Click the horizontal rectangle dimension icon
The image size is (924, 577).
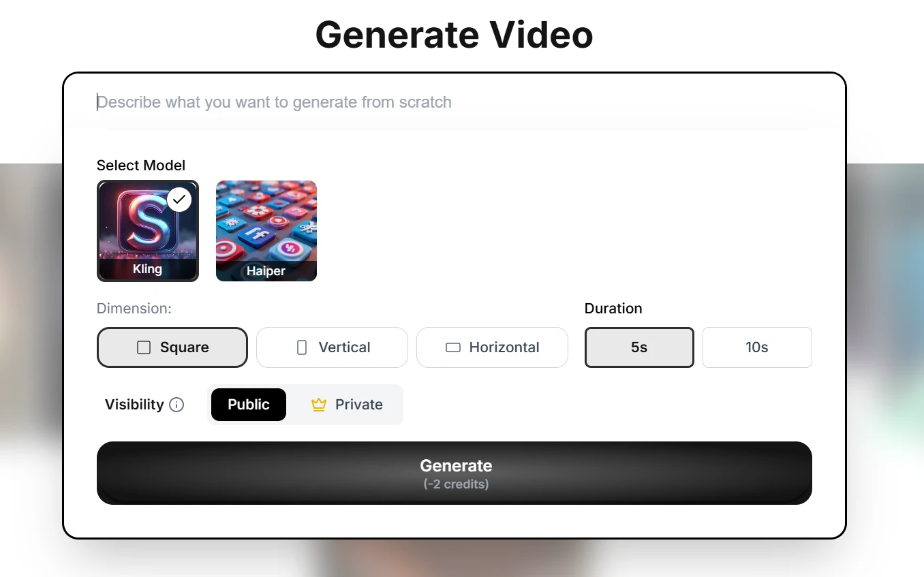click(x=453, y=347)
